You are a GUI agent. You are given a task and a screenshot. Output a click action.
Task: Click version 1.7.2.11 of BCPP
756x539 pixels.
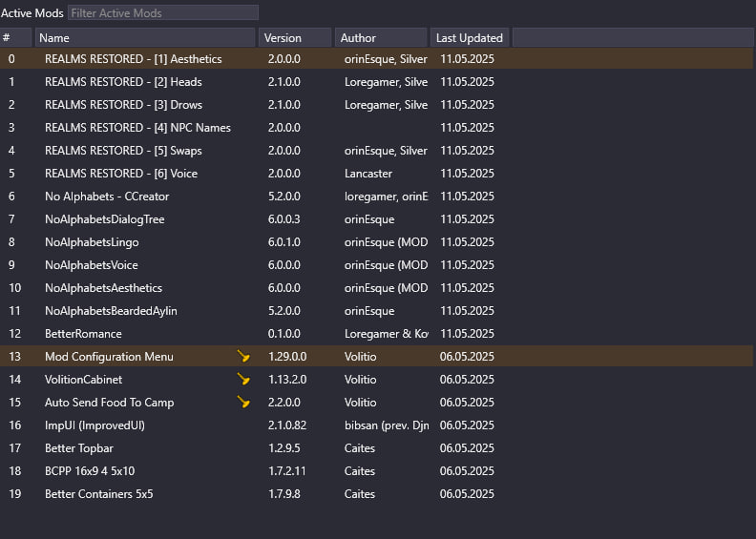pos(287,470)
